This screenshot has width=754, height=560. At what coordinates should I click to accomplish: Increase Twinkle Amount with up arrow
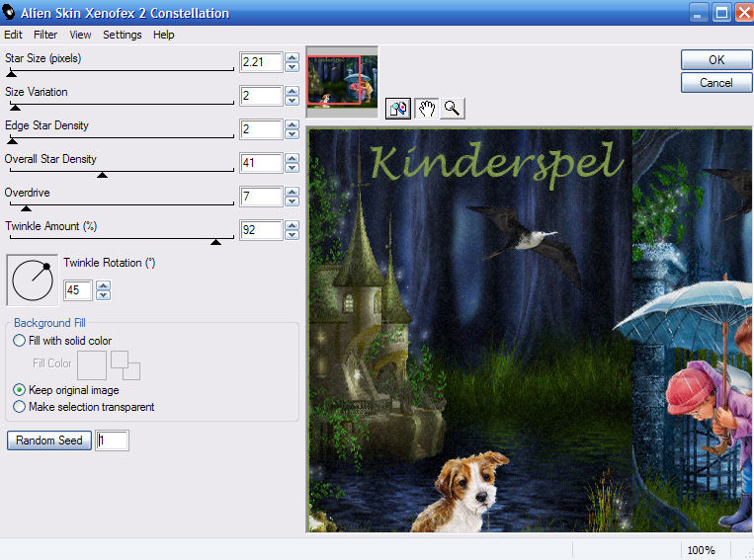[x=292, y=225]
